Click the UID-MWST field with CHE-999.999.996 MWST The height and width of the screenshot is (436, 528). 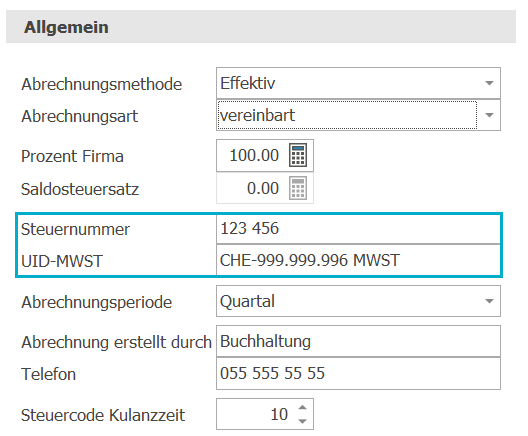pyautogui.click(x=358, y=261)
